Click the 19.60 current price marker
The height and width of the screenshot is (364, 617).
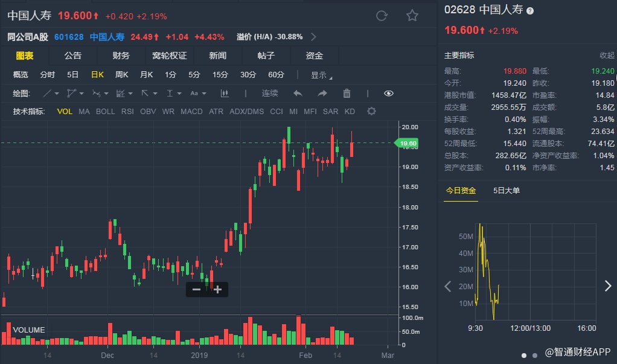click(408, 143)
